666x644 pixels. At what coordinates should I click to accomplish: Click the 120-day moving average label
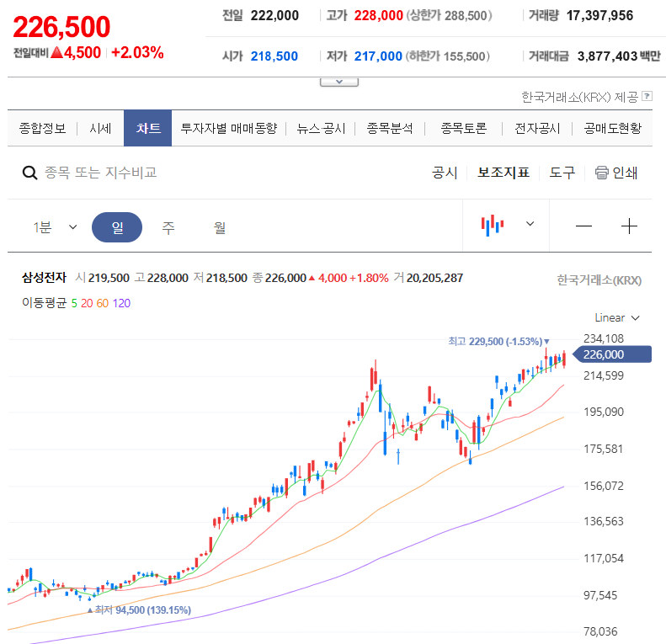coord(121,303)
